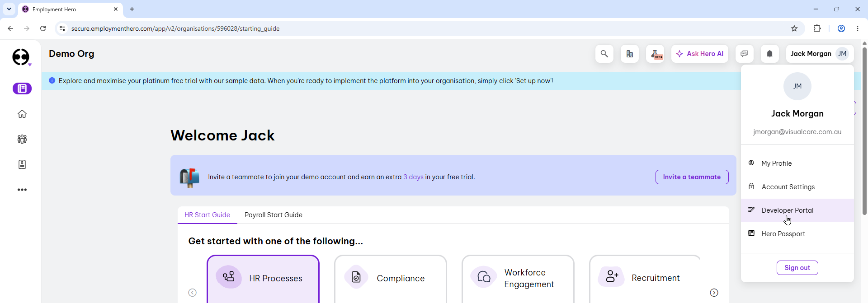Open Chrome profile icon
868x303 pixels.
tap(841, 28)
